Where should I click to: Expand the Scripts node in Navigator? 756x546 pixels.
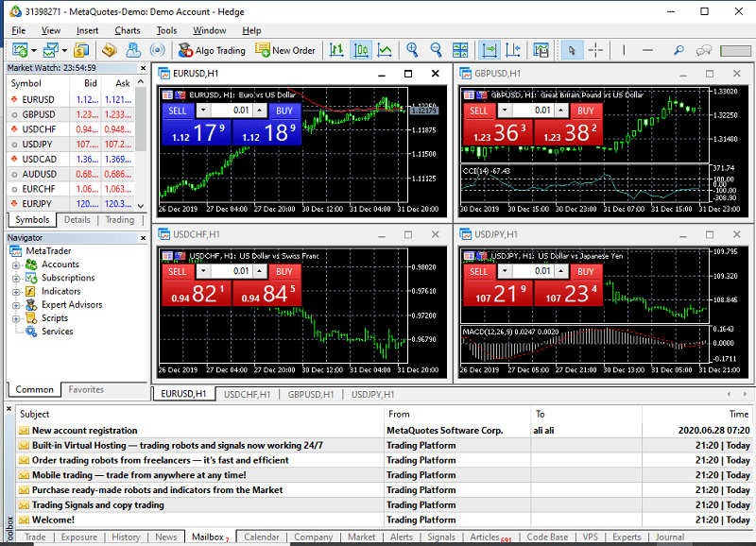coord(16,319)
